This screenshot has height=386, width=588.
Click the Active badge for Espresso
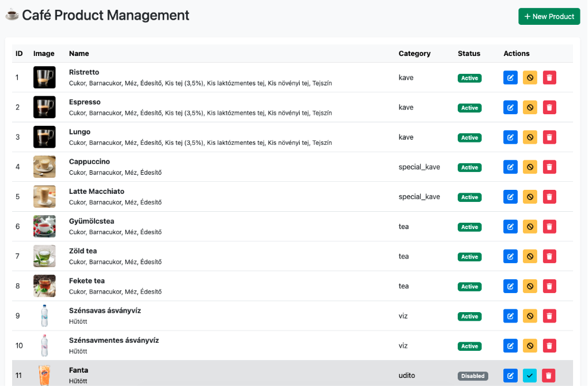coord(469,108)
